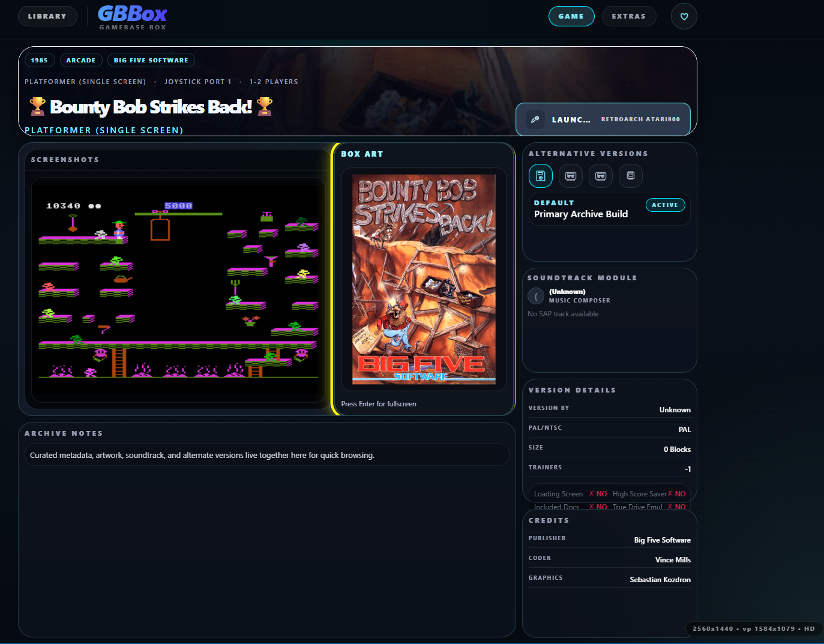824x644 pixels.
Task: Toggle the heart favorite icon
Action: (684, 16)
